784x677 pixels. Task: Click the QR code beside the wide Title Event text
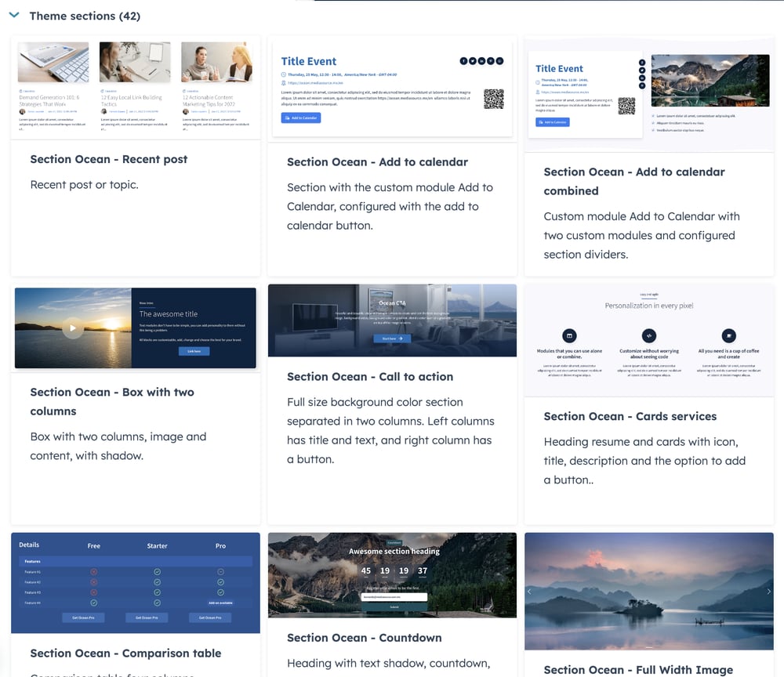[x=493, y=99]
